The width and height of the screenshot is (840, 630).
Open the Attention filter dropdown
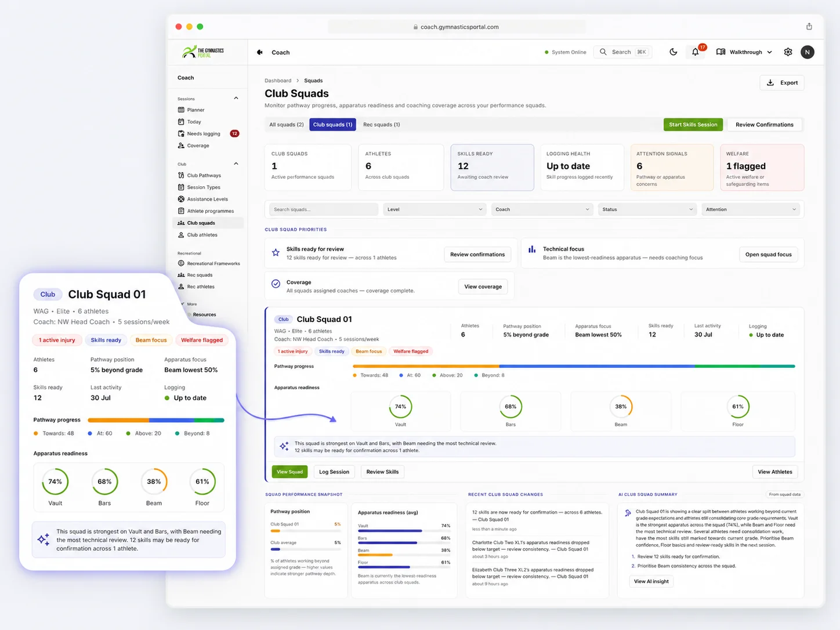751,209
